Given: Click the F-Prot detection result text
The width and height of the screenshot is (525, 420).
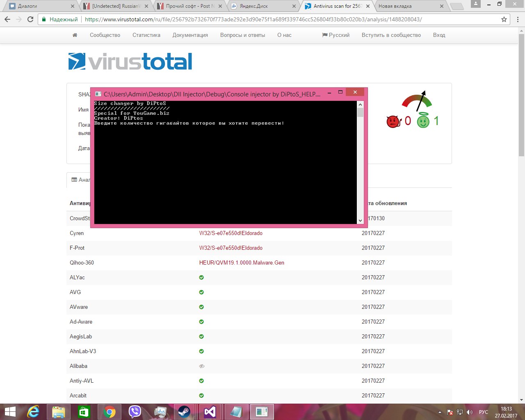Looking at the screenshot, I should tap(231, 248).
